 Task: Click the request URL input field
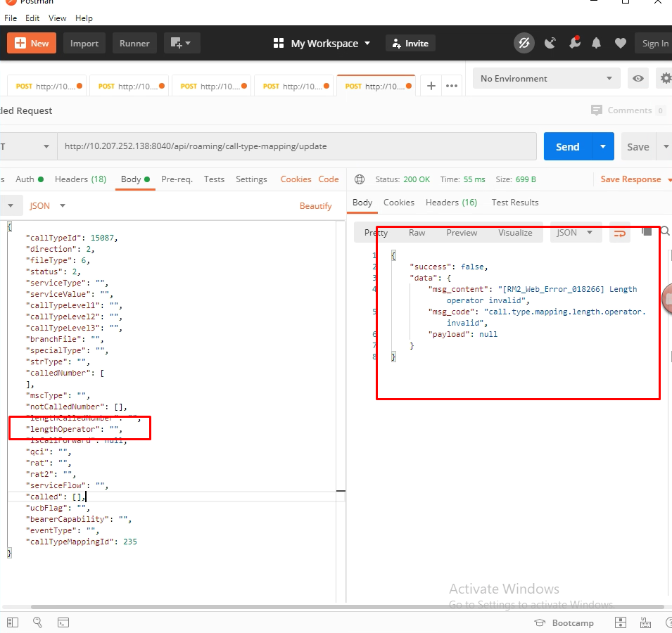tap(296, 146)
